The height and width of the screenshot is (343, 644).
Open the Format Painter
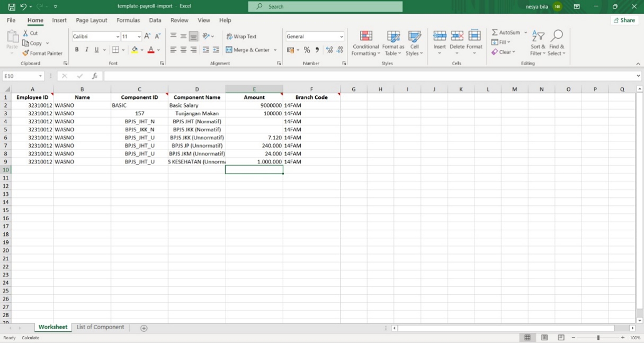click(x=42, y=53)
